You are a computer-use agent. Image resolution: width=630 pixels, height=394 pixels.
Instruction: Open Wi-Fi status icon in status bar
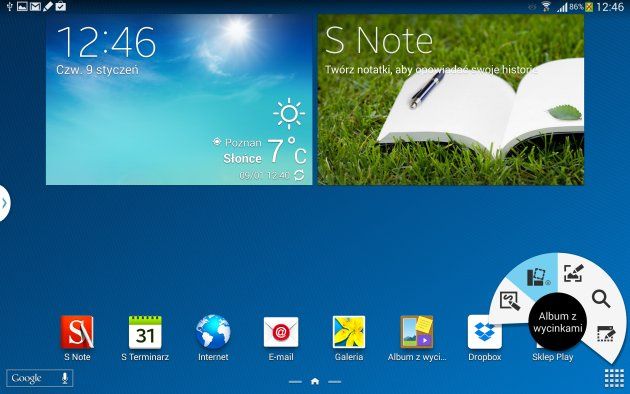pos(546,6)
